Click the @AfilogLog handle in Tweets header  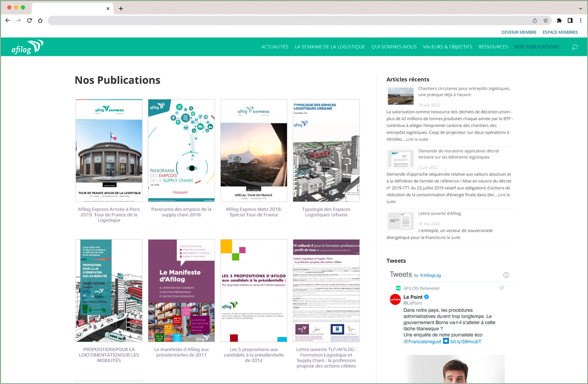tap(430, 275)
